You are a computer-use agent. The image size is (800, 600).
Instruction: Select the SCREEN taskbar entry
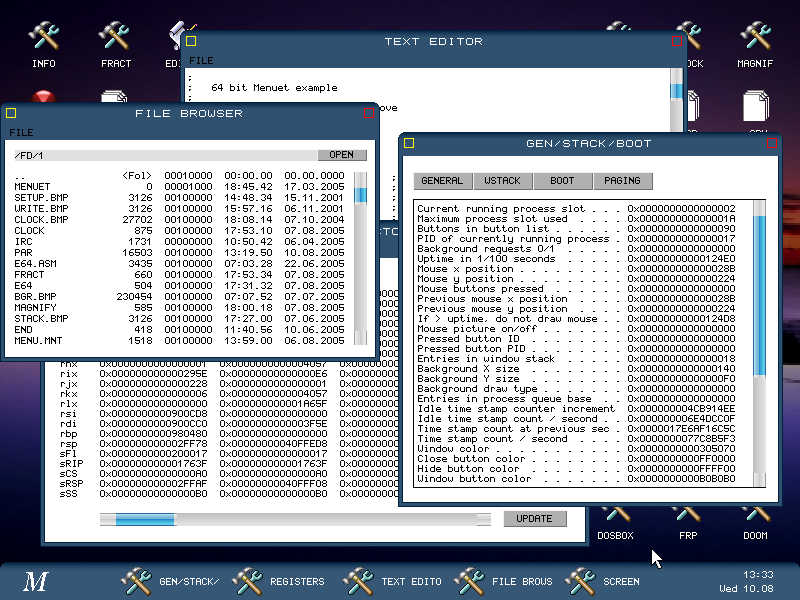pyautogui.click(x=602, y=581)
